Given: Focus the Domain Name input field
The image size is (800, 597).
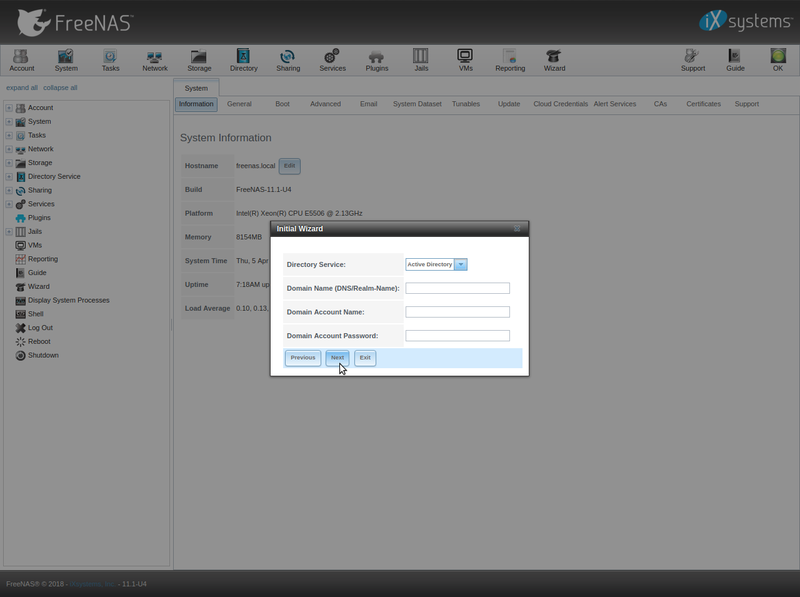Looking at the screenshot, I should tap(457, 288).
